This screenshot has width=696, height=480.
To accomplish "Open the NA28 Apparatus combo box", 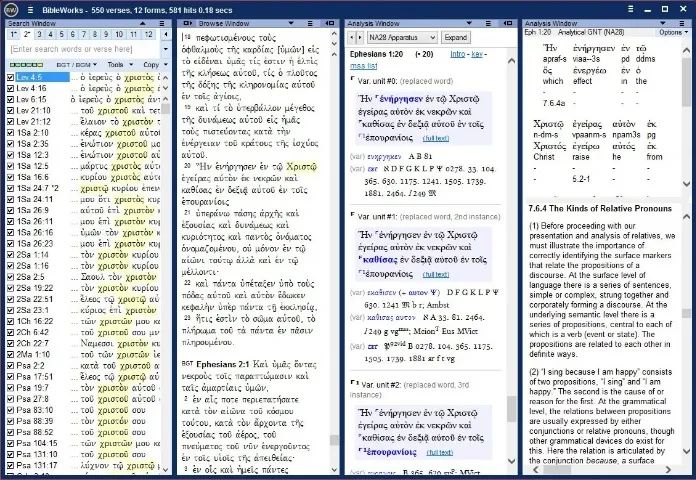I will (403, 38).
